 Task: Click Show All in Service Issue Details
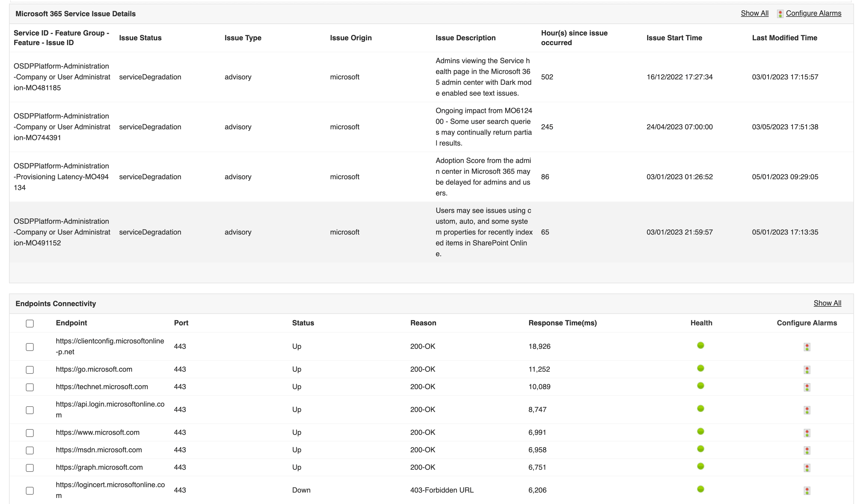[x=754, y=13]
